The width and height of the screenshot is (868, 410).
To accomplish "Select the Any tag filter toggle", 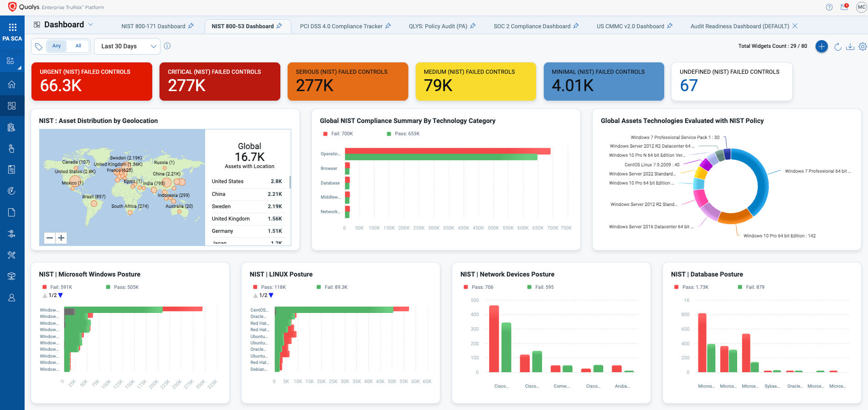I will 57,46.
